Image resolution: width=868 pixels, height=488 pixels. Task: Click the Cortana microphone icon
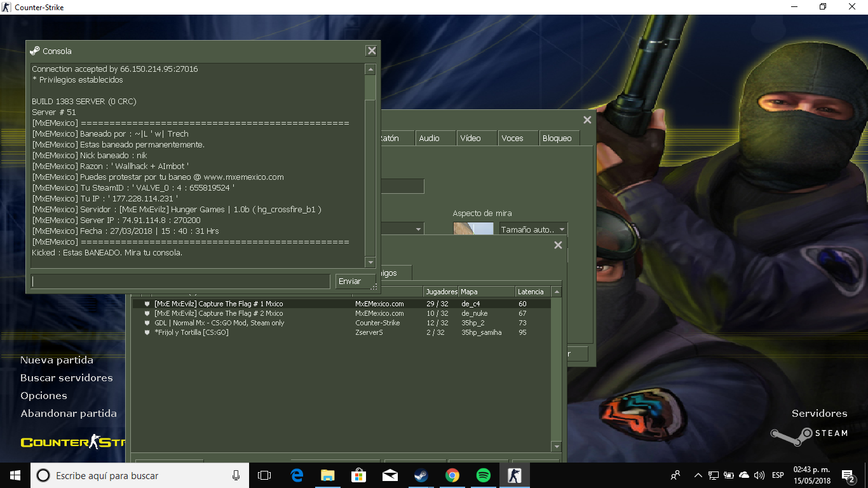(x=236, y=475)
